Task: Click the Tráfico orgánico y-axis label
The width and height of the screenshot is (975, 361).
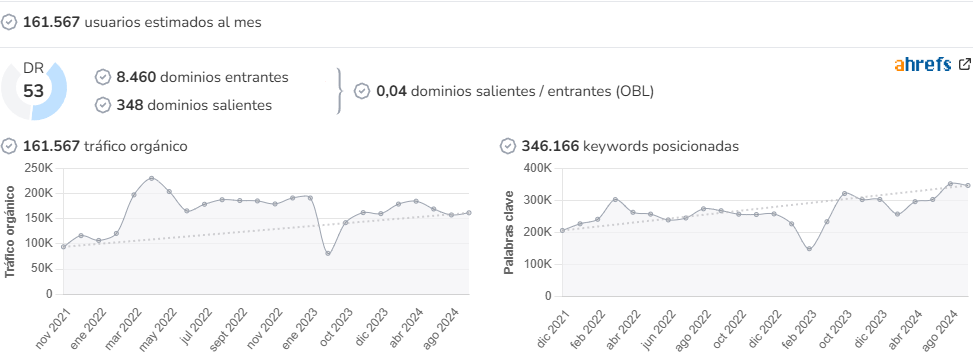Action: [x=10, y=231]
